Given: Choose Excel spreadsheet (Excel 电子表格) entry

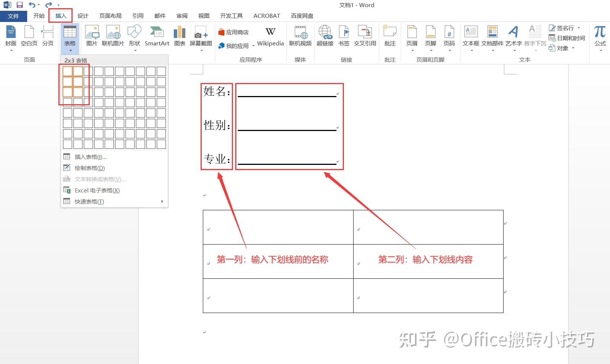Looking at the screenshot, I should coord(114,191).
